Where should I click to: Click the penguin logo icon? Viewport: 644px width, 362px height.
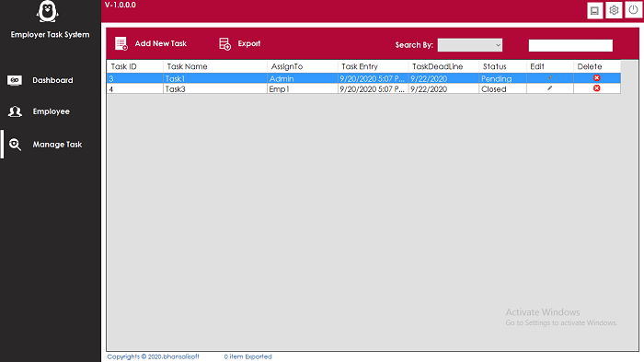coord(47,11)
